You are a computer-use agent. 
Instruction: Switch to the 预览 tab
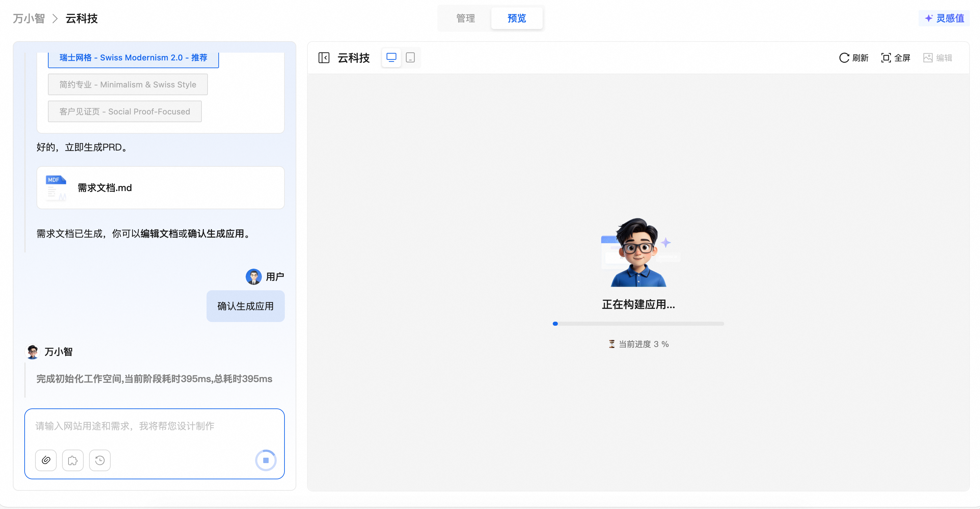(x=516, y=18)
